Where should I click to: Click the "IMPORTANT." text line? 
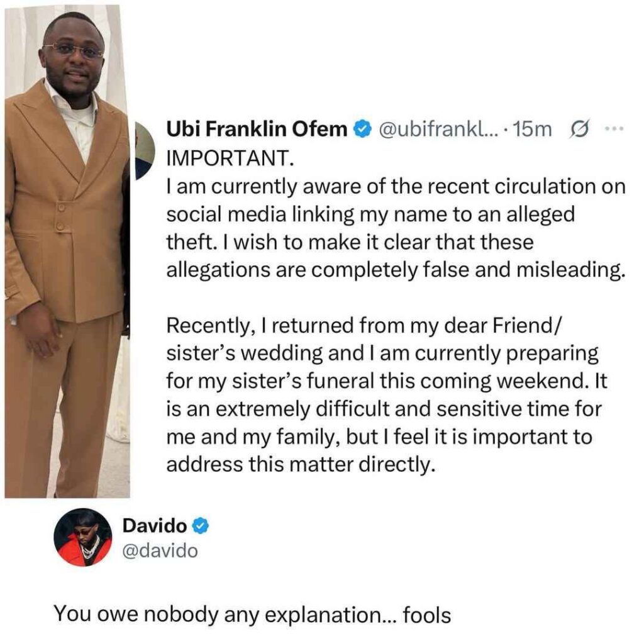(x=230, y=159)
